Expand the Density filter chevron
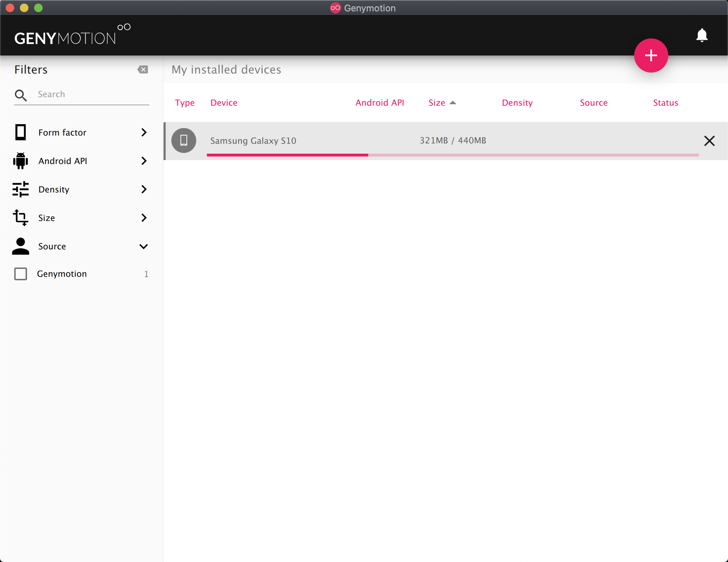The width and height of the screenshot is (728, 562). 144,189
